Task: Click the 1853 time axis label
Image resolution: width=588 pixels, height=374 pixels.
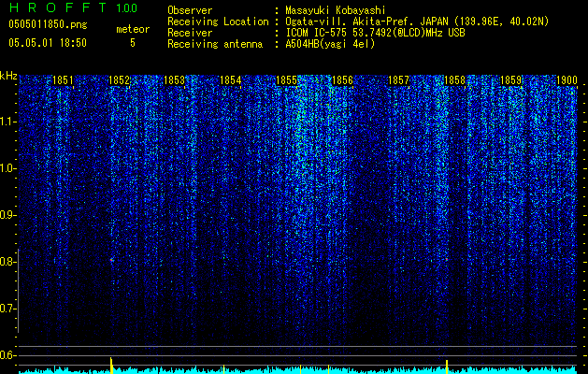Action: click(175, 80)
